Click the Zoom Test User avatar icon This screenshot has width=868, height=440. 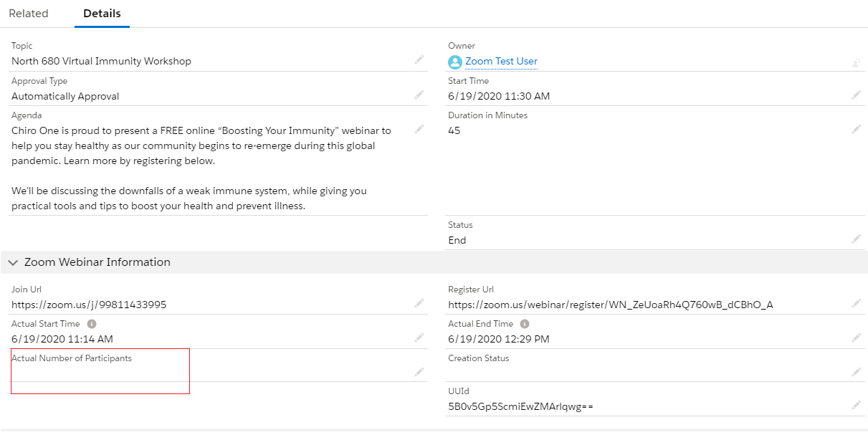(455, 62)
